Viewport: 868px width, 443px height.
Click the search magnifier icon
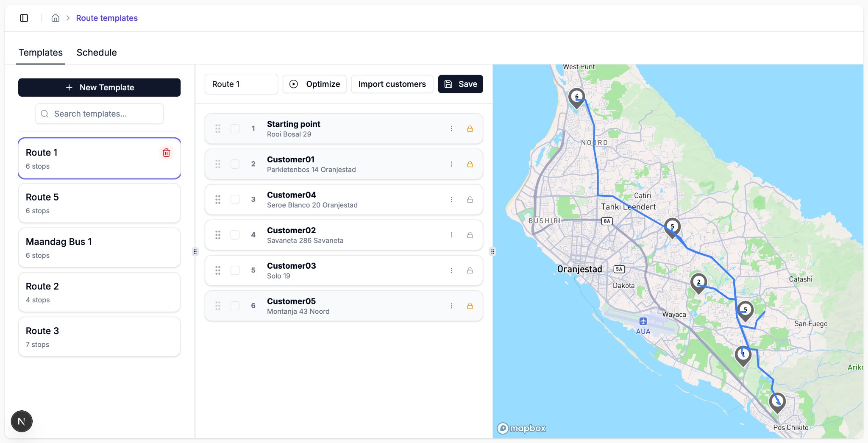(45, 114)
